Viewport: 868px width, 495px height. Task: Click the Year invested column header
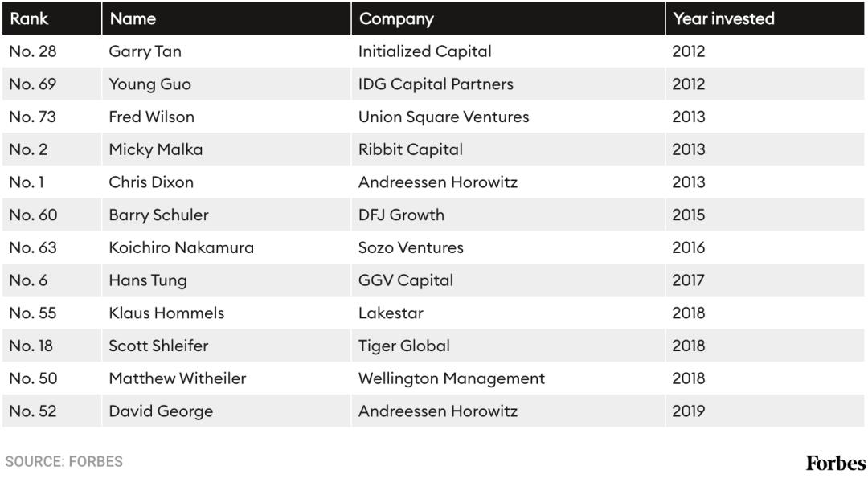pos(723,18)
